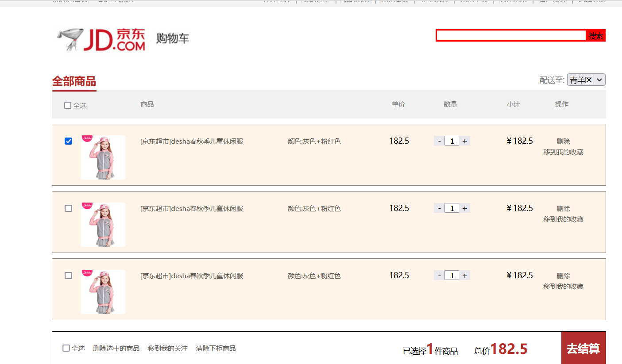Click the 去结算 checkout button

[583, 349]
